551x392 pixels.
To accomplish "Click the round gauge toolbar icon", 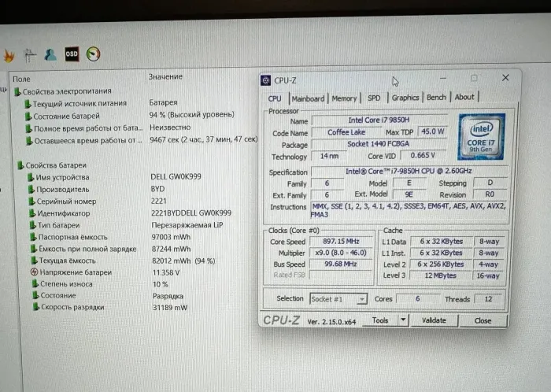I will [x=93, y=54].
